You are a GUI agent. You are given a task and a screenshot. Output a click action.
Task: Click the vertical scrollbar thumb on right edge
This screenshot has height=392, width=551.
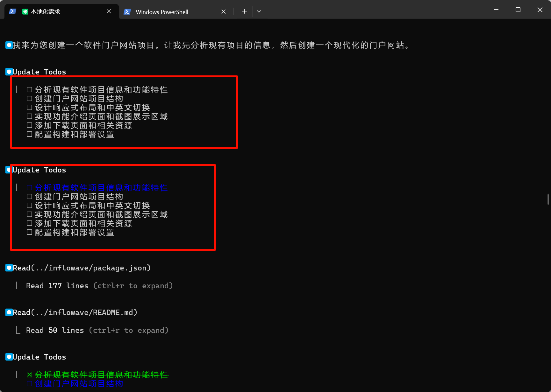(548, 199)
